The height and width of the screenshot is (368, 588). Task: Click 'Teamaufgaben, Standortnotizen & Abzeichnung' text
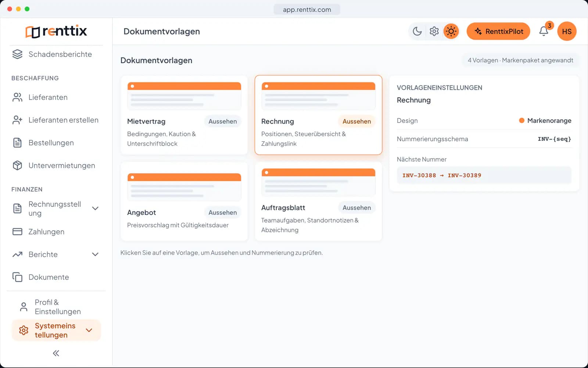click(x=310, y=225)
